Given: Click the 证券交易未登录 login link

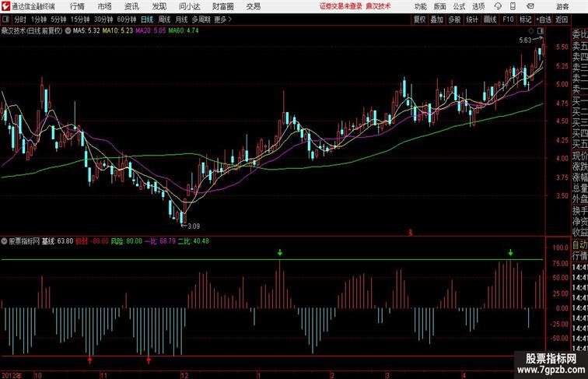Looking at the screenshot, I should (341, 6).
